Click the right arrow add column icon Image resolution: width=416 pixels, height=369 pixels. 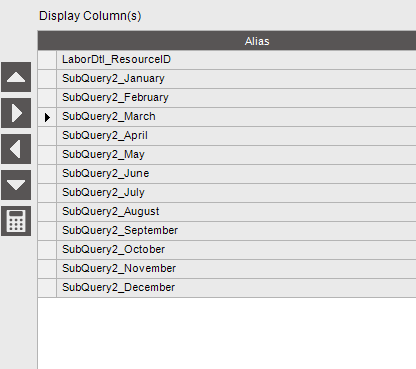16,113
